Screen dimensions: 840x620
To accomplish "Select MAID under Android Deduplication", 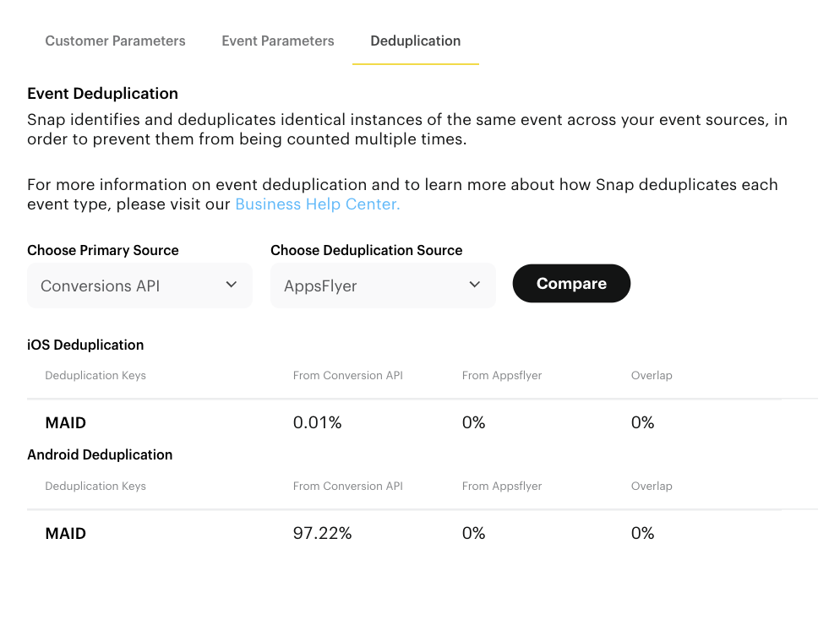I will (x=65, y=533).
